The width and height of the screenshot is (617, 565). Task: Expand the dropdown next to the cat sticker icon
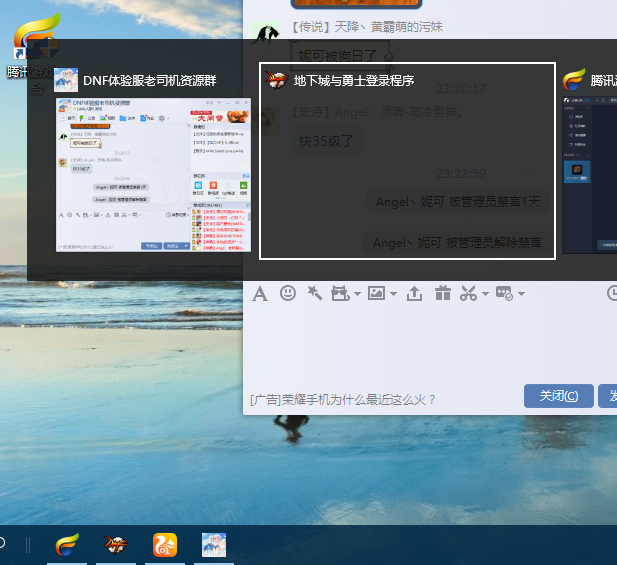[357, 294]
